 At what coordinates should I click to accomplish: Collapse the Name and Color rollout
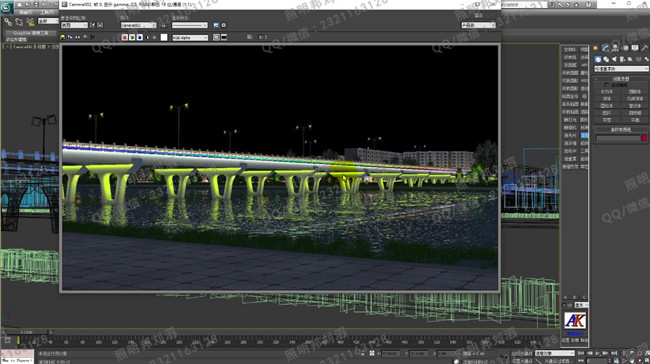tap(621, 130)
